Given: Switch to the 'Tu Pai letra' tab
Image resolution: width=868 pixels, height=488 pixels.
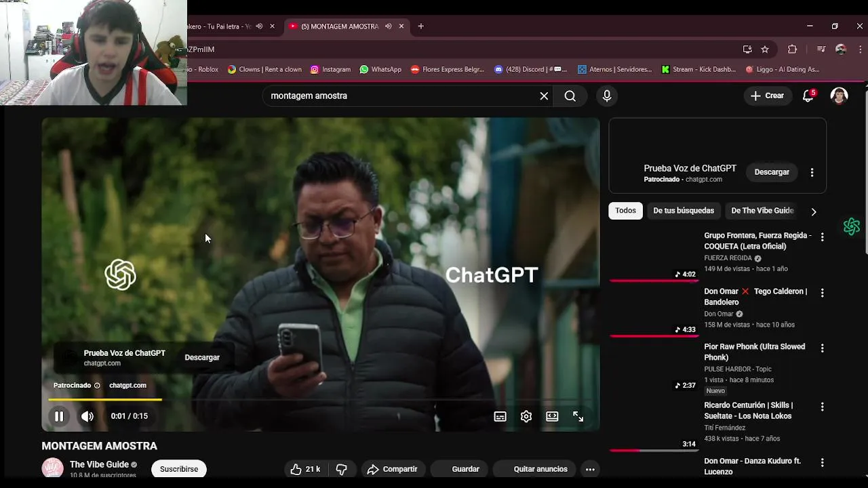Looking at the screenshot, I should [220, 26].
